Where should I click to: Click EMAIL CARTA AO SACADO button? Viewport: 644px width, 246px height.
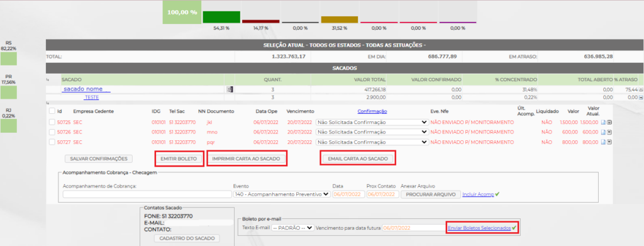358,159
